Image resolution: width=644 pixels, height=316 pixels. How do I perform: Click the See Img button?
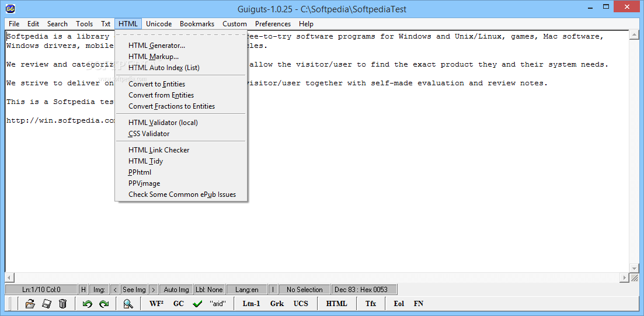tap(134, 290)
